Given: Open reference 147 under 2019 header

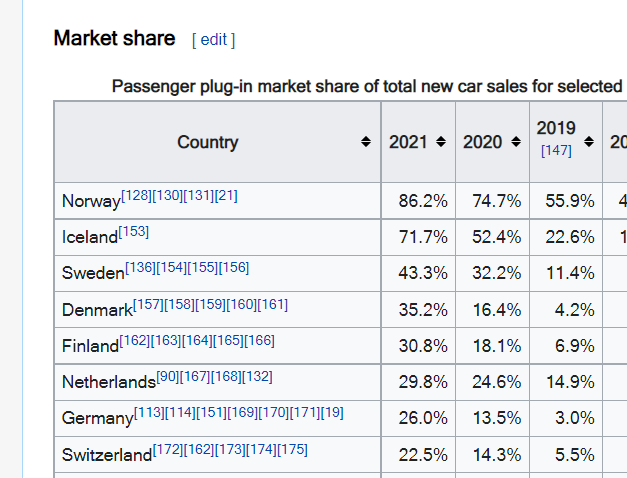Looking at the screenshot, I should pyautogui.click(x=556, y=151).
